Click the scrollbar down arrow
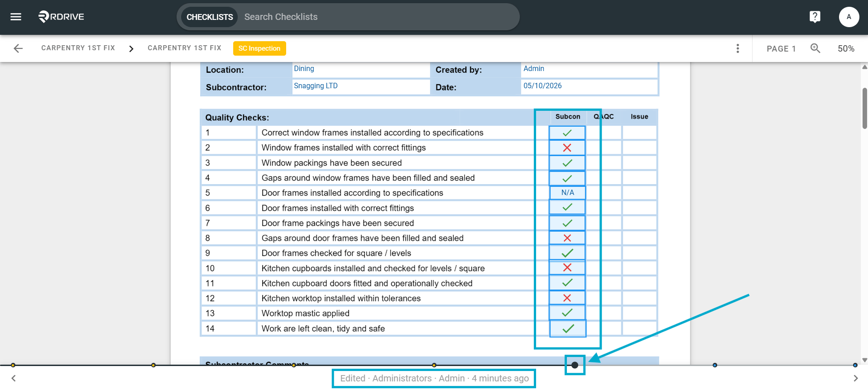868x390 pixels. (x=864, y=360)
